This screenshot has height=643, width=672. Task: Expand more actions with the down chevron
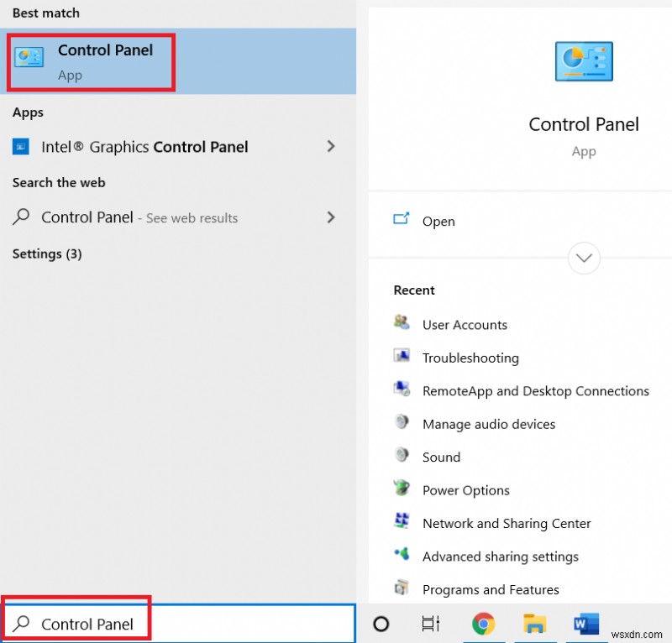coord(584,258)
